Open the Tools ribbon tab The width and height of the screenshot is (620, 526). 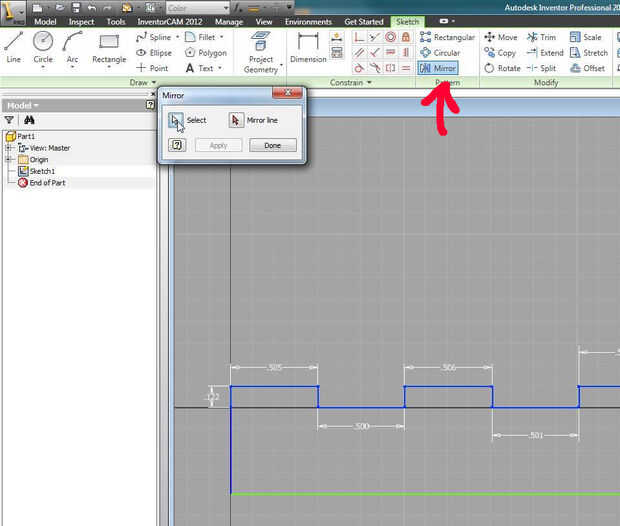pos(116,22)
